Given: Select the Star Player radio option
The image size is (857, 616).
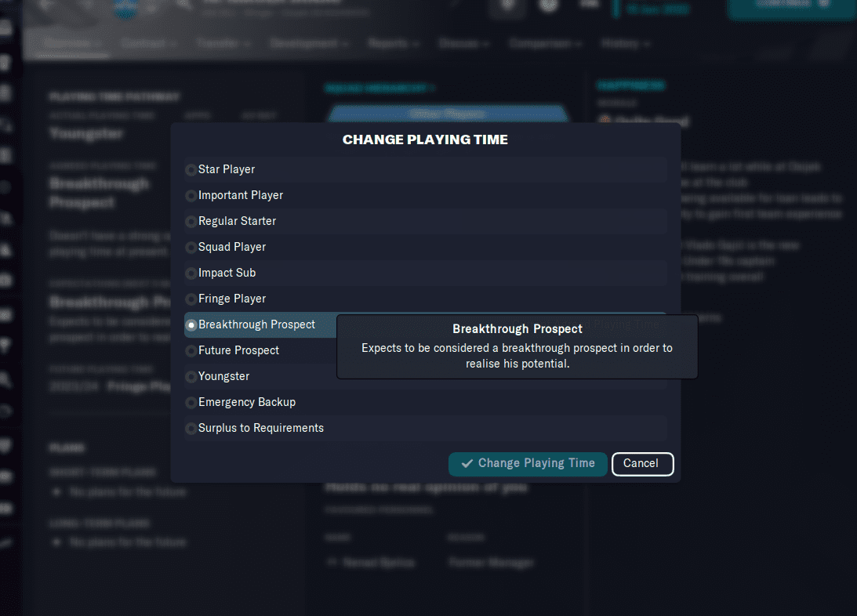Looking at the screenshot, I should tap(191, 170).
